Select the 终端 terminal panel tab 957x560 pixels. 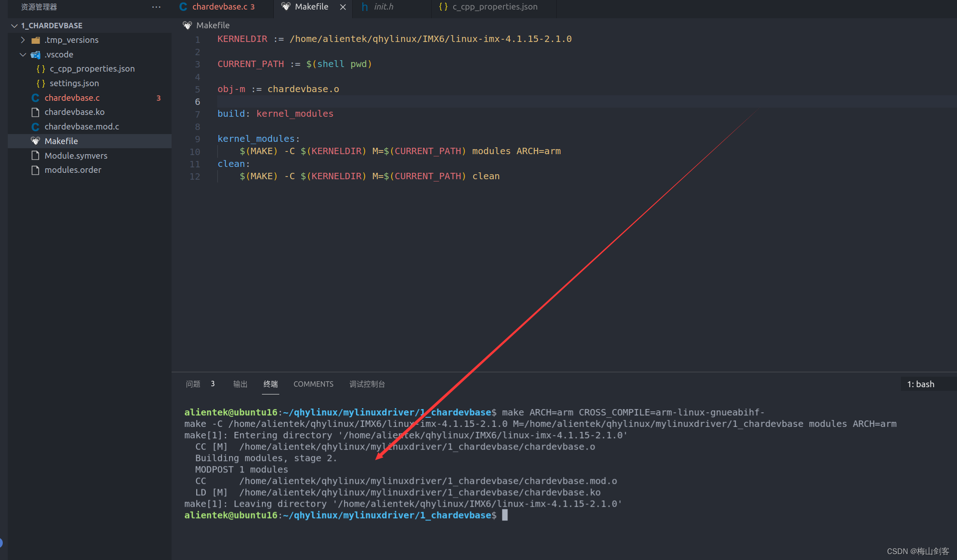271,384
